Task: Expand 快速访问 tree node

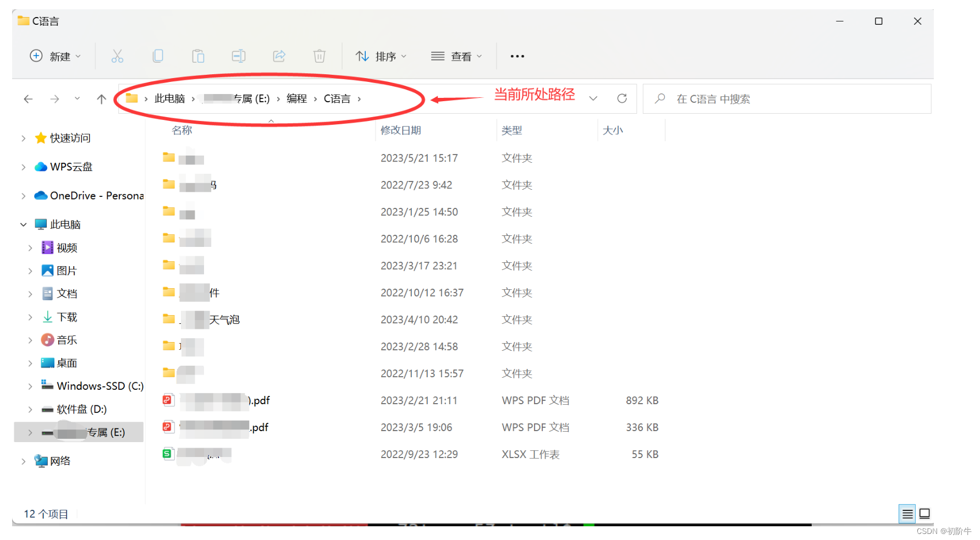Action: [x=23, y=138]
